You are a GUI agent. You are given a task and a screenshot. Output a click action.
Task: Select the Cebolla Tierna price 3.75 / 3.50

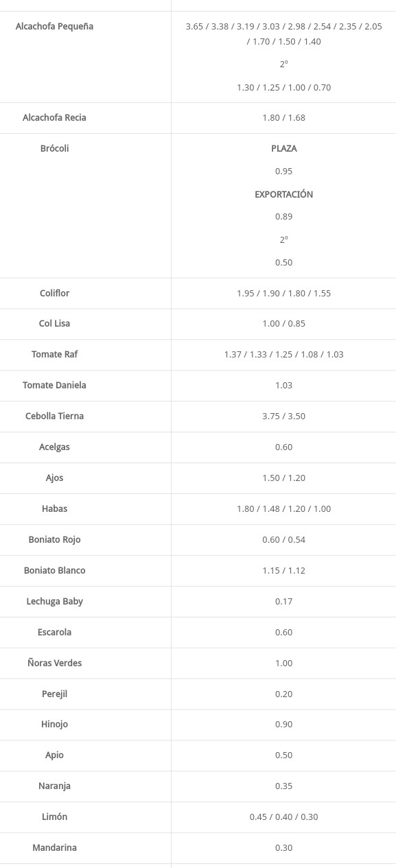284,416
